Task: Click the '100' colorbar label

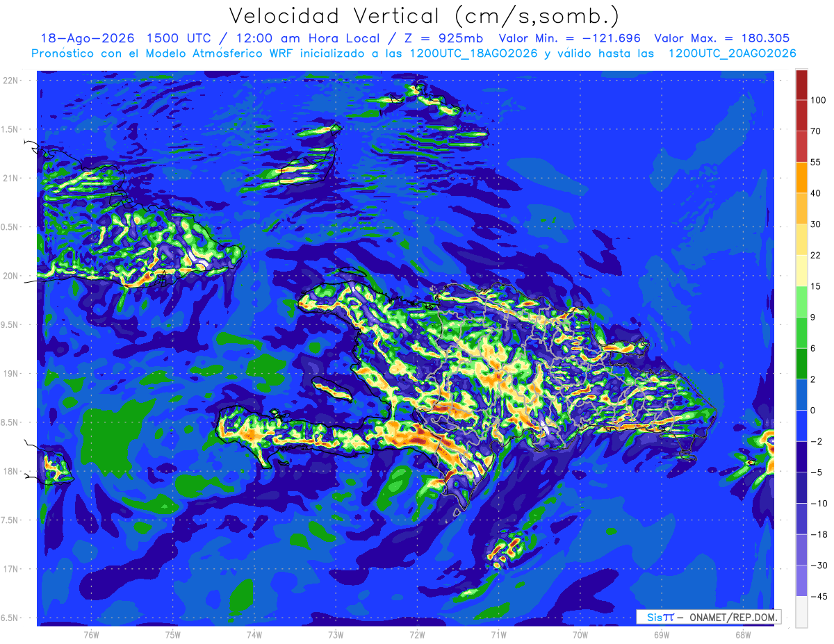Action: tap(818, 101)
